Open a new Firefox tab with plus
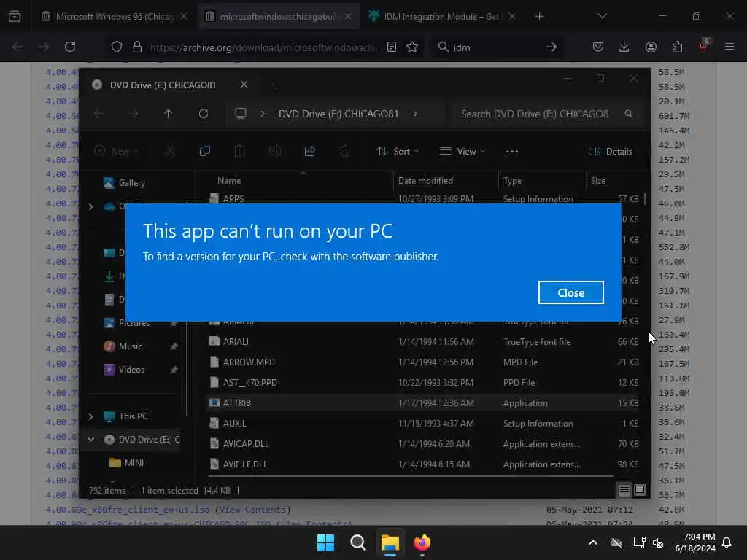 [539, 16]
